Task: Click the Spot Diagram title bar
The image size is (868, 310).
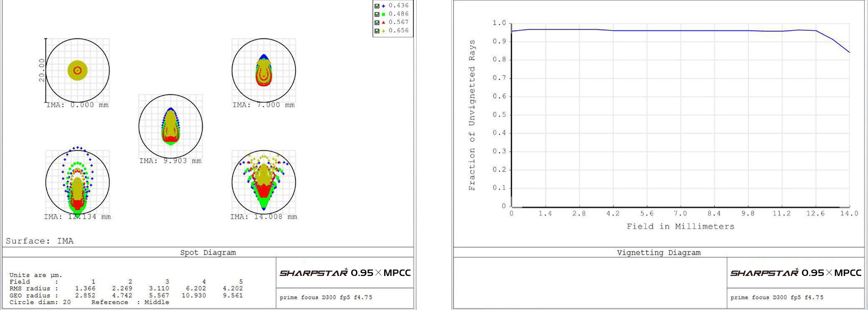Action: pyautogui.click(x=208, y=252)
